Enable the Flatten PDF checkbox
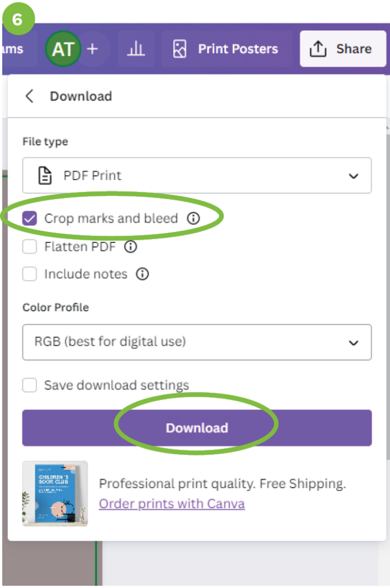Viewport: 390px width, 588px height. (30, 247)
